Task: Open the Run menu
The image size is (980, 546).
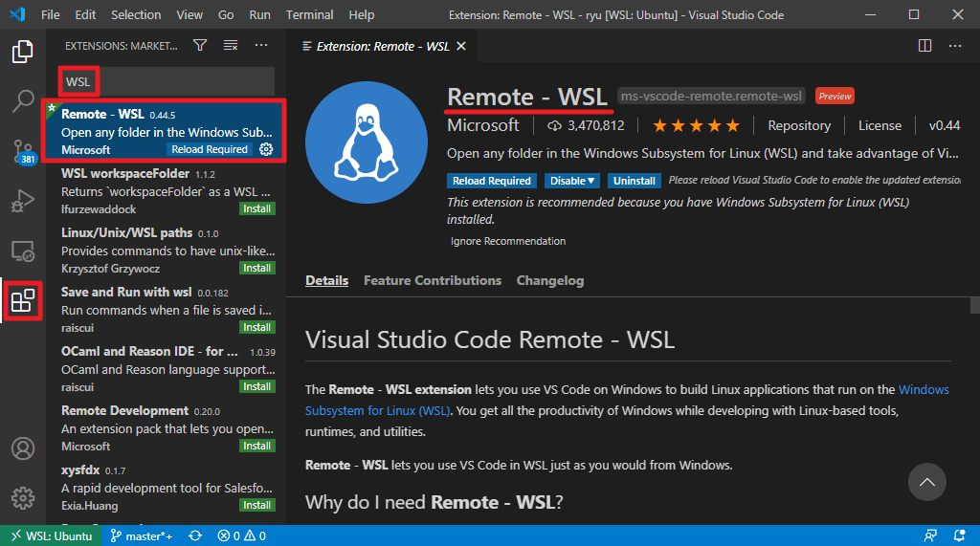Action: pos(260,14)
